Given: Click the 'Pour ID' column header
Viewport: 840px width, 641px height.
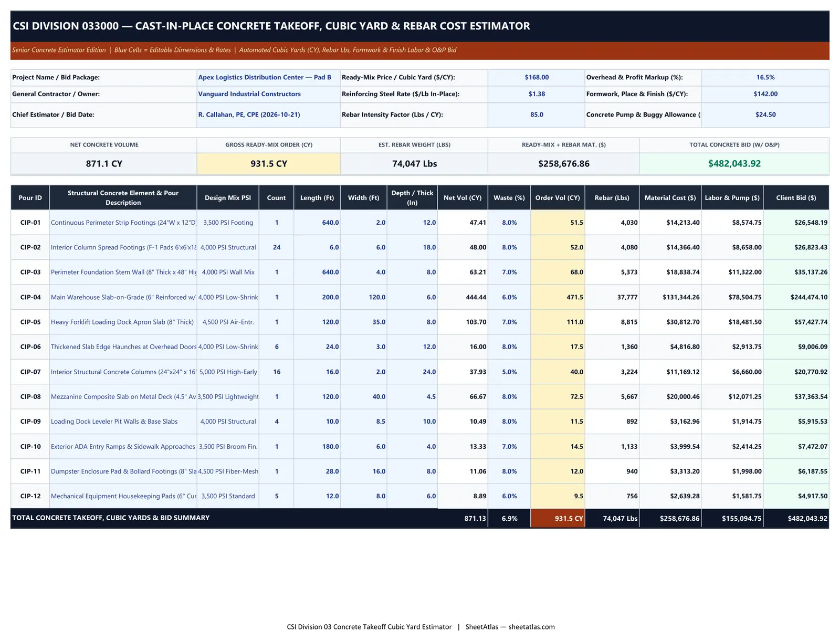Looking at the screenshot, I should tap(30, 198).
